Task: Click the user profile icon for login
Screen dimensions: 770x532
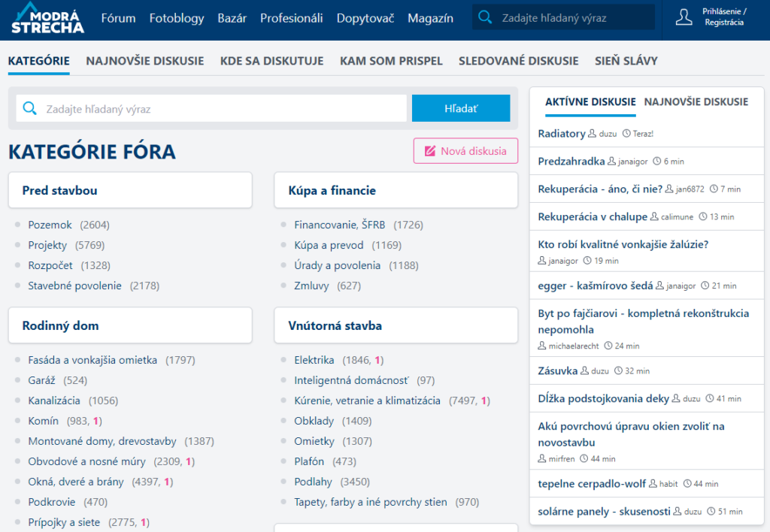Action: (x=684, y=18)
